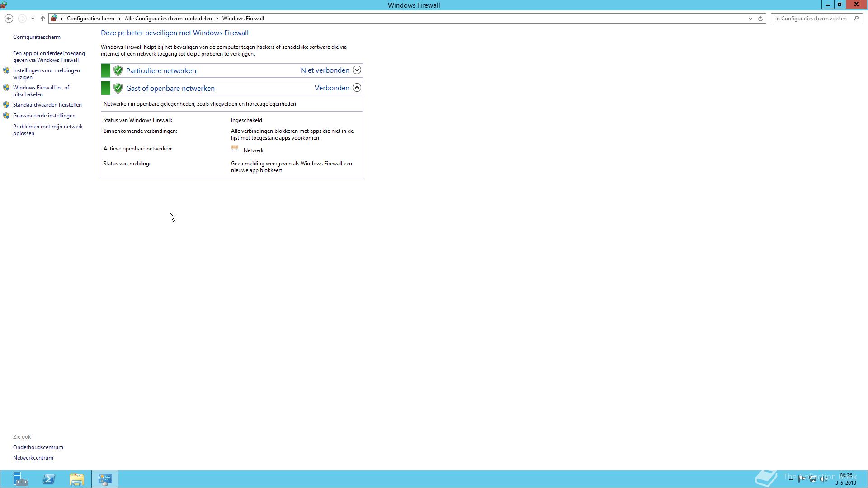Launch PowerShell from taskbar
The height and width of the screenshot is (488, 868).
click(x=49, y=479)
